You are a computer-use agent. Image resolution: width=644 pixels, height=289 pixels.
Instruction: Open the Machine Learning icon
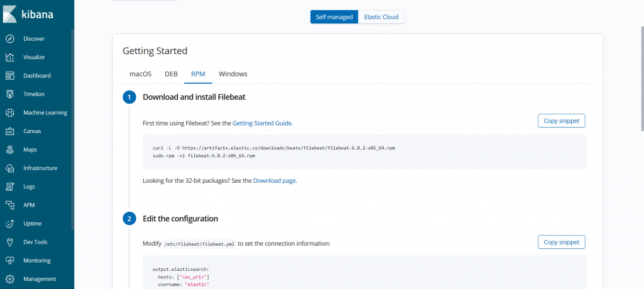pyautogui.click(x=10, y=112)
